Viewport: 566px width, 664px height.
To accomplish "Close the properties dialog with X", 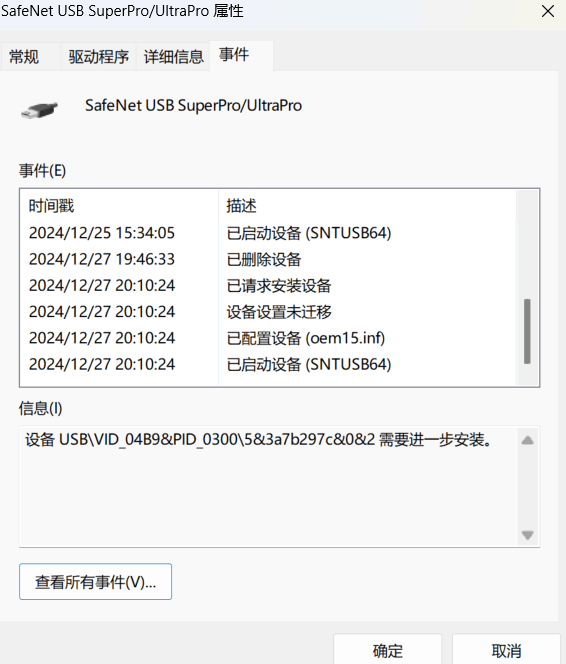I will 548,11.
